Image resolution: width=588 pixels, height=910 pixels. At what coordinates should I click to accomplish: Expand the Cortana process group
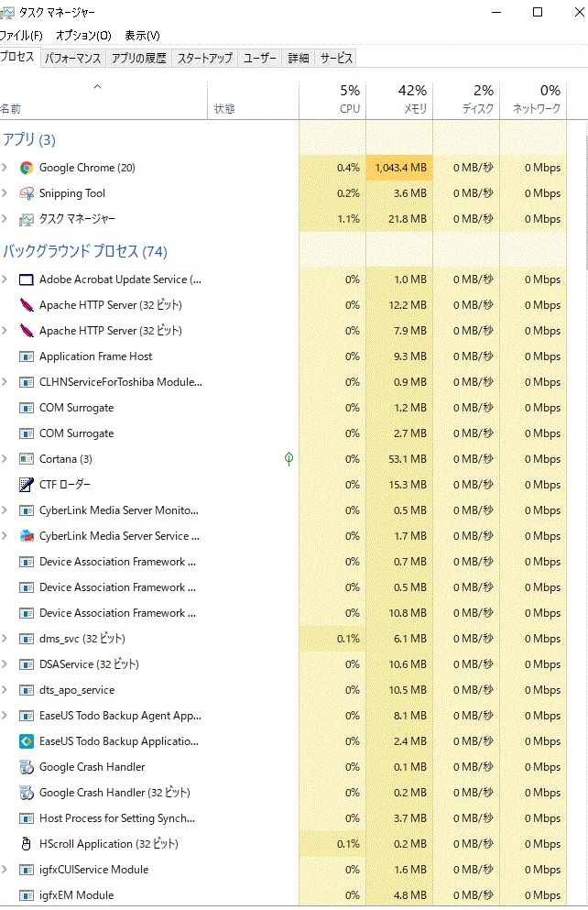click(5, 459)
